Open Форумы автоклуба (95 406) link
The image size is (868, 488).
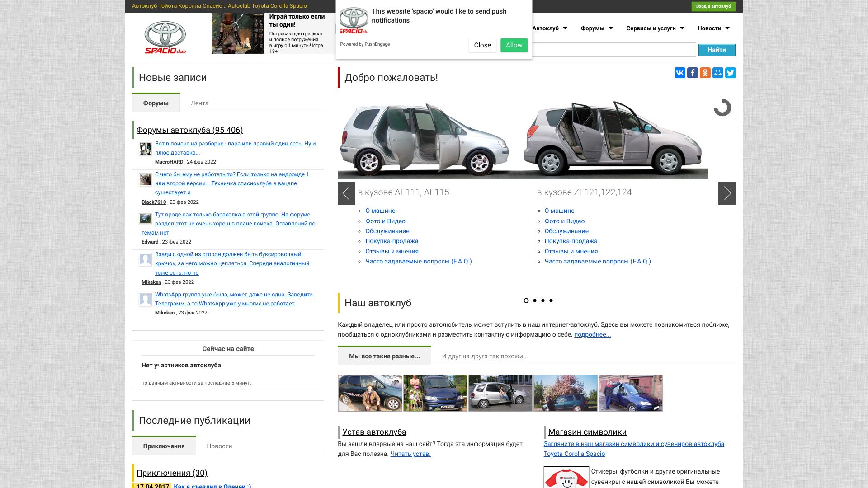(189, 130)
